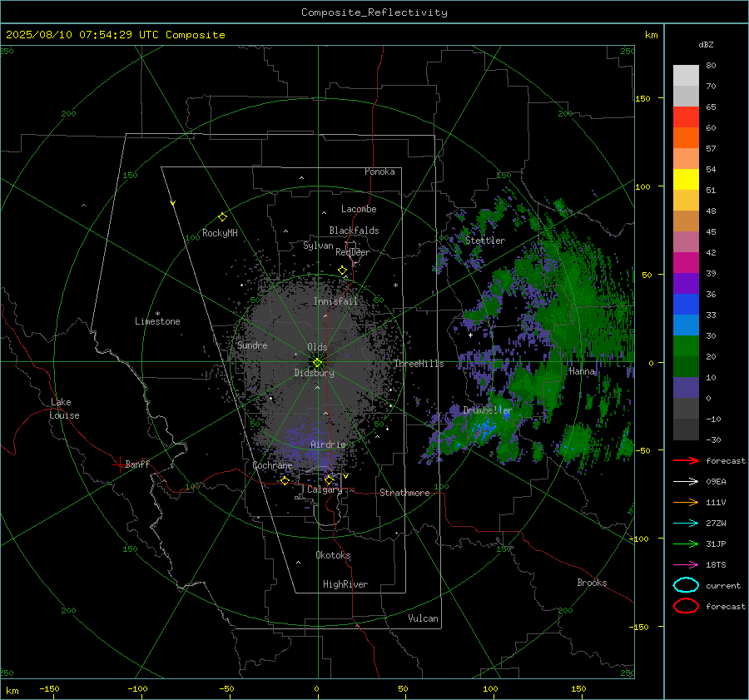The width and height of the screenshot is (749, 700).
Task: Click the orange swatch between 60 and 57 dBZ
Action: [686, 138]
